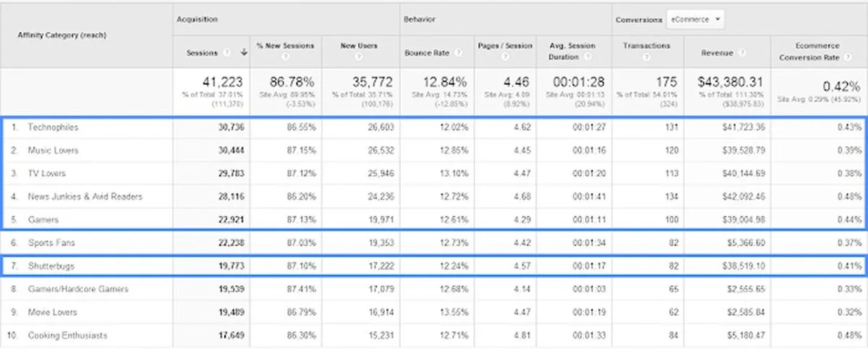The image size is (868, 349).
Task: Open the eCommerce conversions dropdown
Action: [x=697, y=20]
